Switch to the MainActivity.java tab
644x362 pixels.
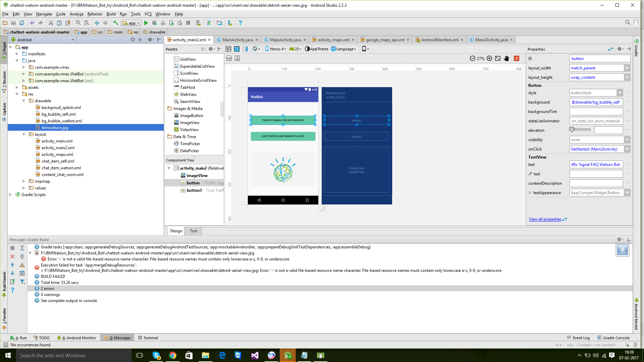(x=237, y=40)
